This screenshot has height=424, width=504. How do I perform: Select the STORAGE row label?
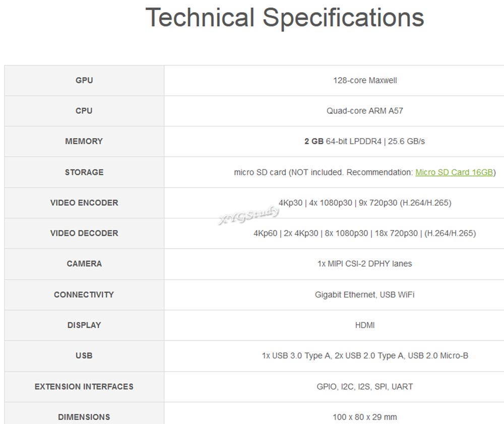[x=84, y=172]
